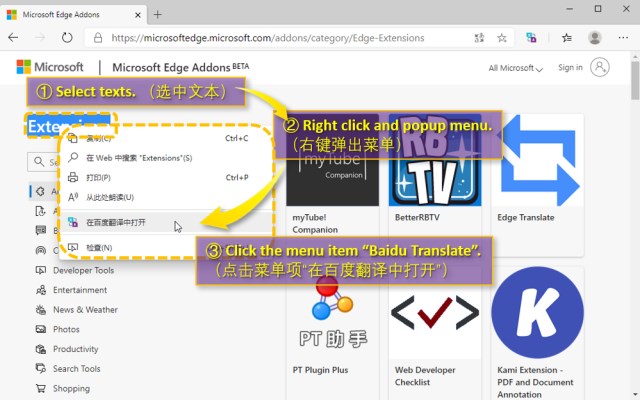
Task: Choose the Read aloud from here menu item
Action: coord(166,197)
